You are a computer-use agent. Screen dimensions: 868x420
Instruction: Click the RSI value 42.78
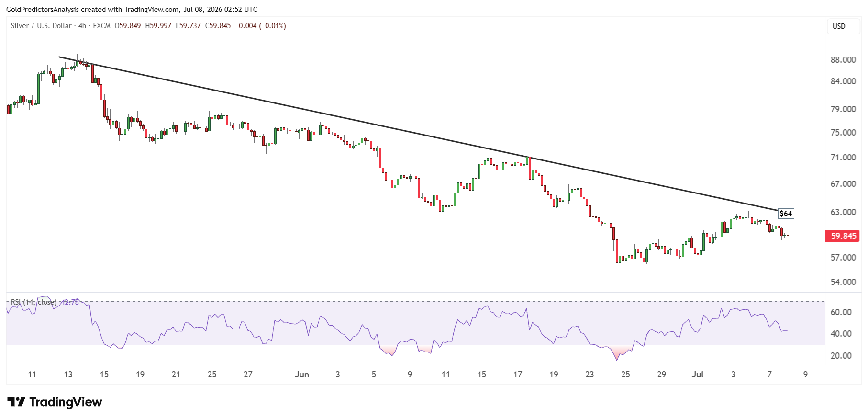[x=69, y=302]
